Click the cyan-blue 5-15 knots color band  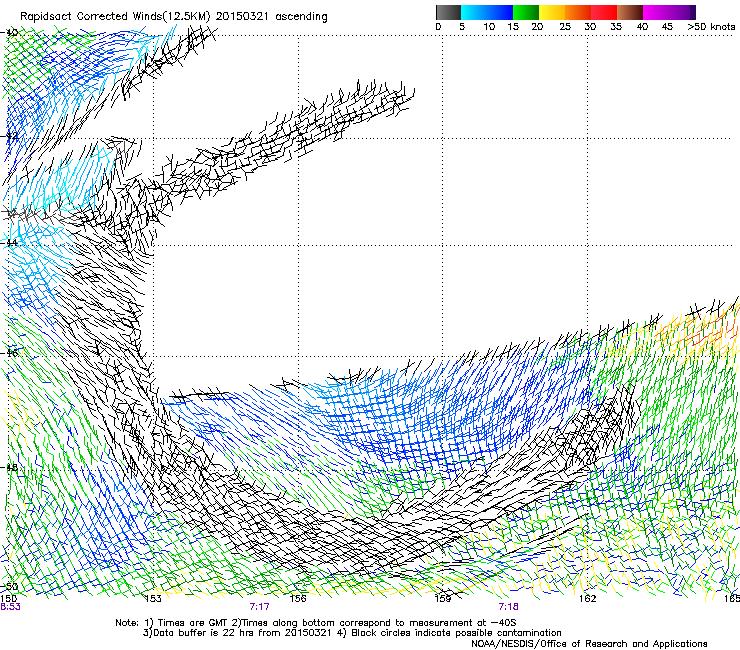(x=487, y=12)
